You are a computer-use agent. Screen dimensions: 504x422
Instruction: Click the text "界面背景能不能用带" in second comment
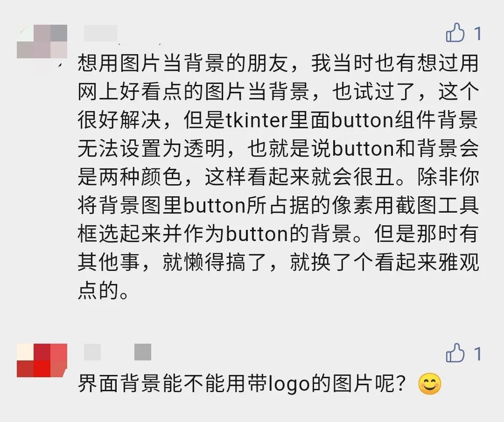172,384
